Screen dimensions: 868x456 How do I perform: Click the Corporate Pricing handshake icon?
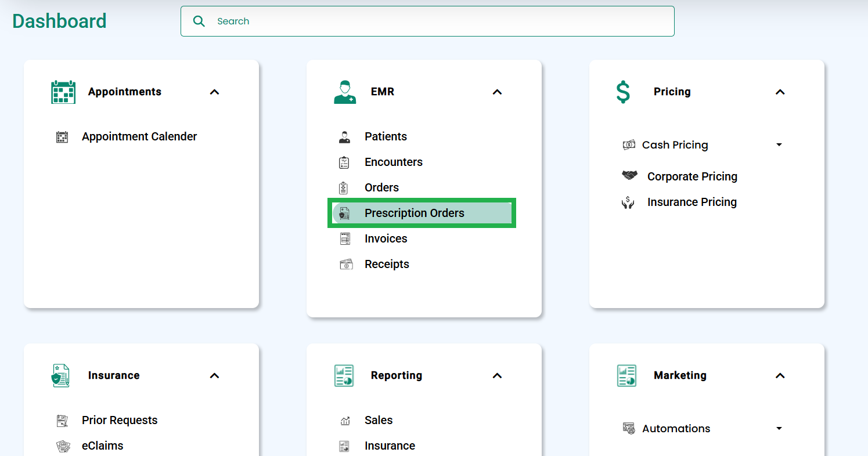pyautogui.click(x=630, y=175)
